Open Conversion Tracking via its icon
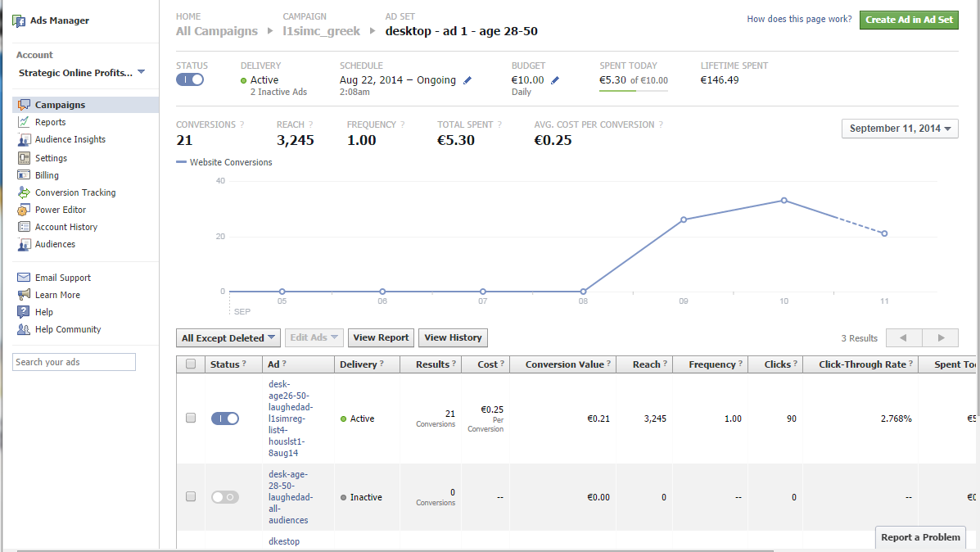980x552 pixels. 24,192
